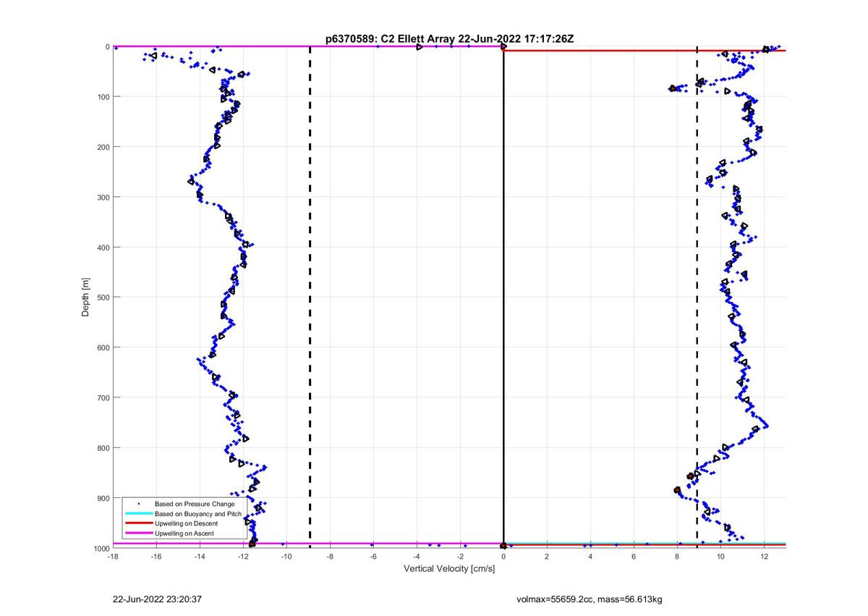Select legend entry 'Upwelling on Descent'

click(x=186, y=523)
